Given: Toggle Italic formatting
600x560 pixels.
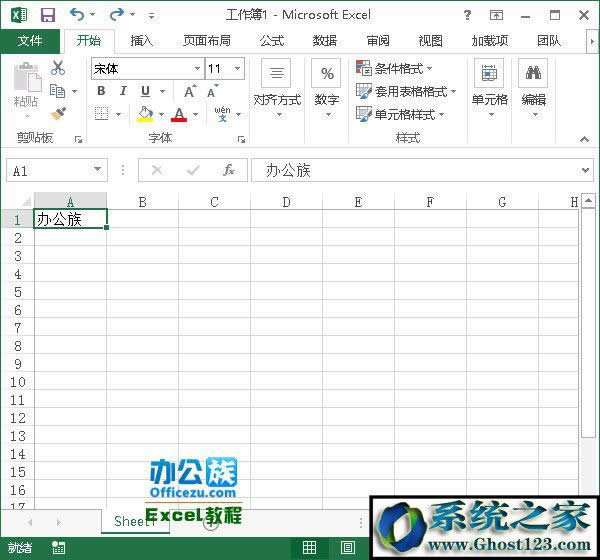Looking at the screenshot, I should click(x=123, y=91).
